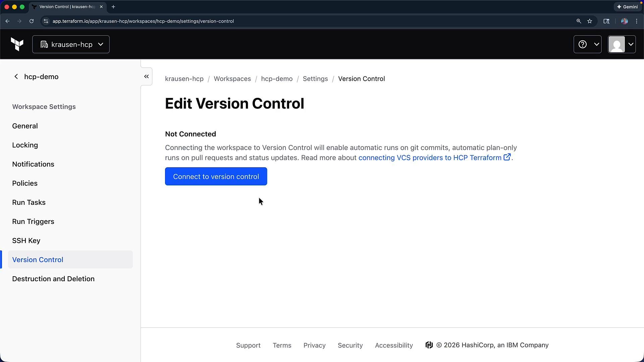Click the krausen-hcp breadcrumb
Viewport: 644px width, 362px height.
click(x=184, y=79)
